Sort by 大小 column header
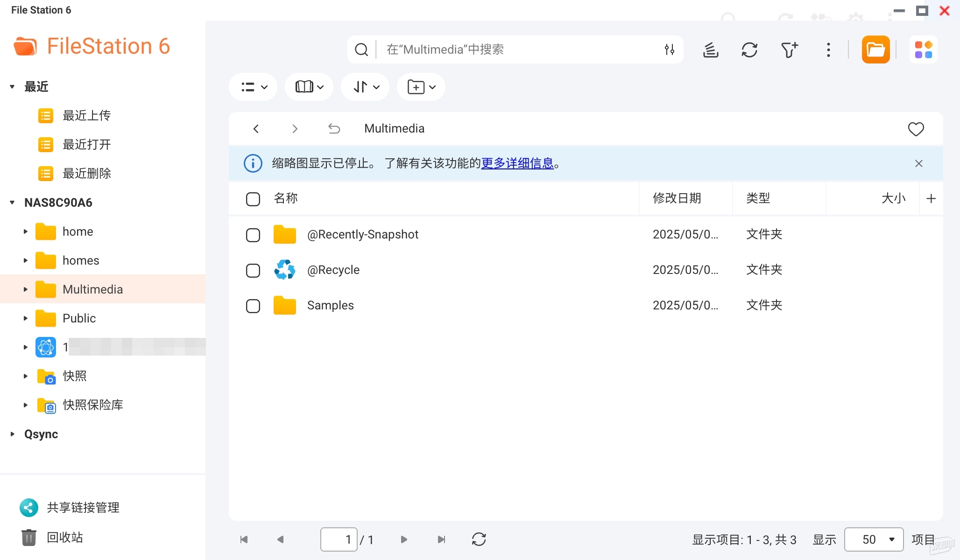The width and height of the screenshot is (960, 560). coord(894,198)
